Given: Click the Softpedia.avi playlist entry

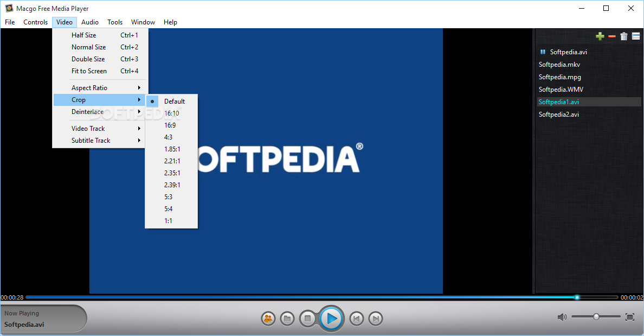Looking at the screenshot, I should [x=589, y=52].
